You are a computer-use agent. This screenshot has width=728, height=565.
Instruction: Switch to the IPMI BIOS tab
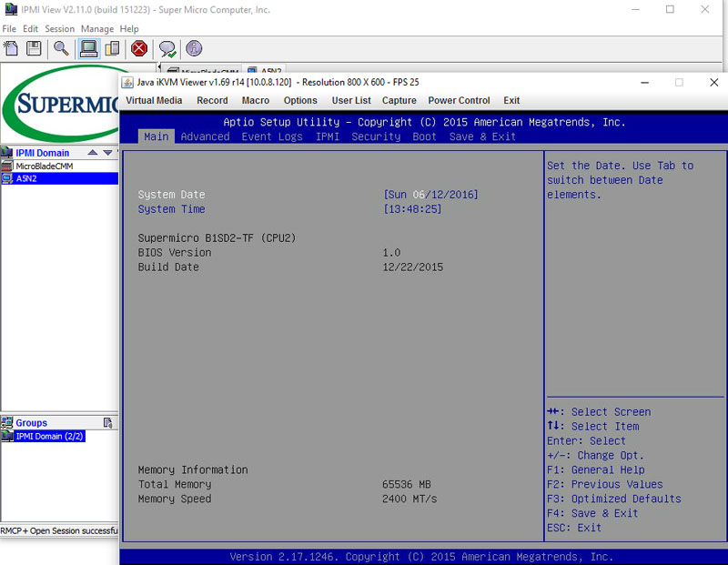point(328,136)
